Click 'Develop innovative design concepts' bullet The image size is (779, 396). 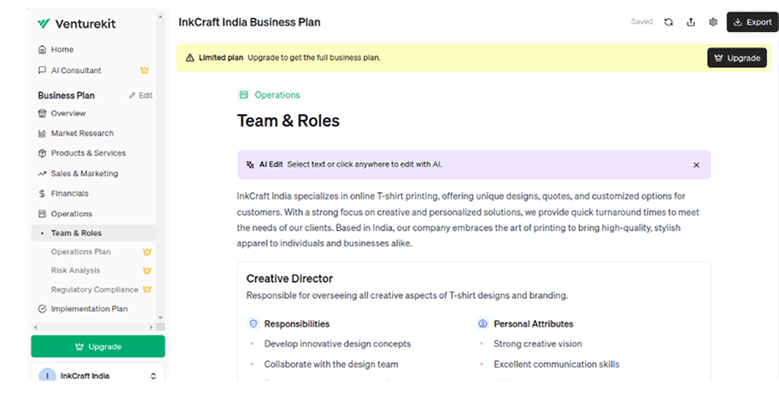pyautogui.click(x=337, y=344)
